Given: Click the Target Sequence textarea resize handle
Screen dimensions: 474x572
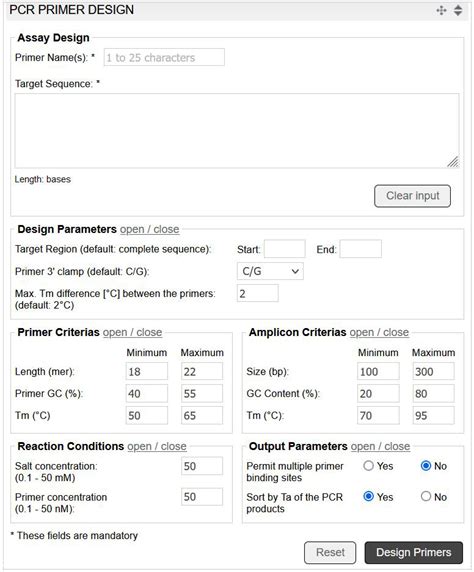Looking at the screenshot, I should (x=453, y=162).
